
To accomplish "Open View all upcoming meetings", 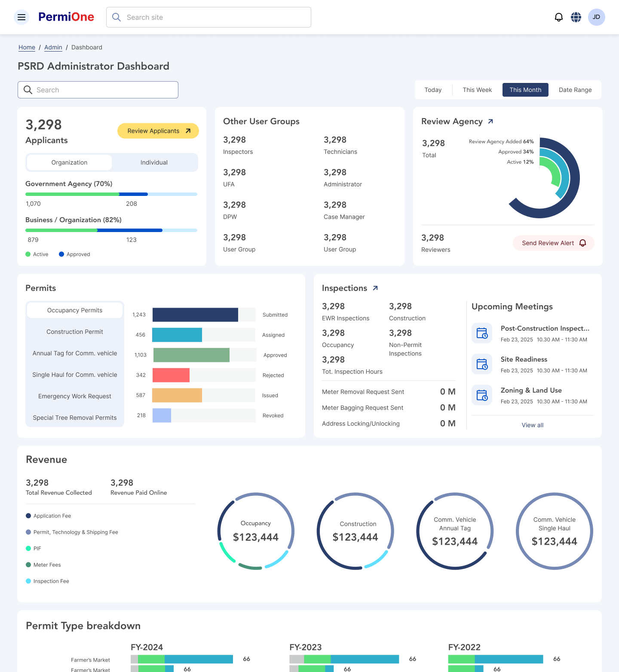I will tap(532, 425).
